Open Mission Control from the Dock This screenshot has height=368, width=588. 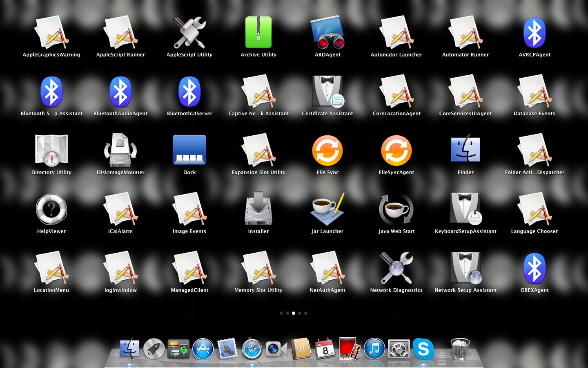178,349
